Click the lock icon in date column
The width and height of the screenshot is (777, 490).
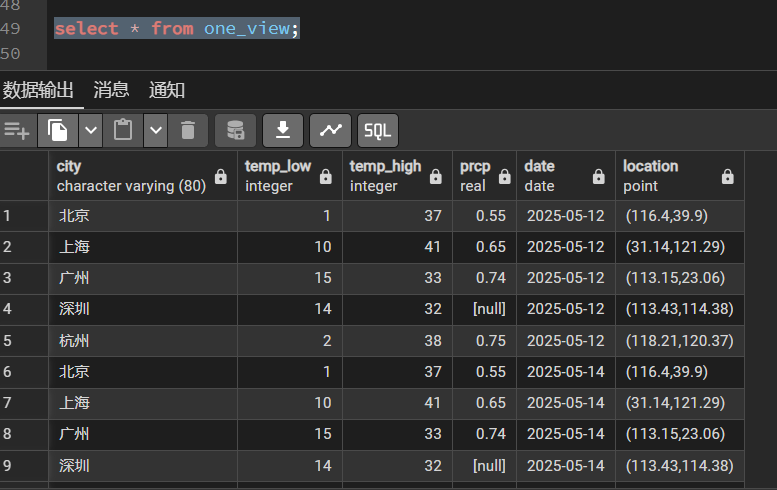pos(599,176)
